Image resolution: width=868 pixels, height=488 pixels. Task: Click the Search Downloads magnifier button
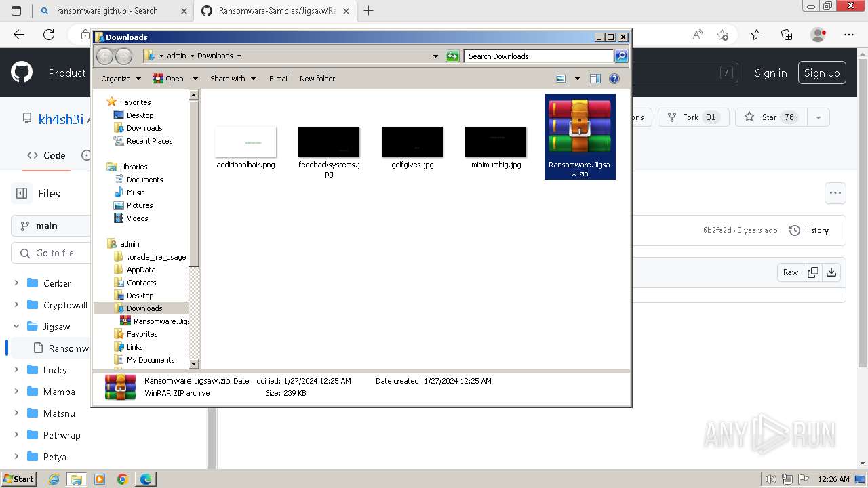(621, 56)
